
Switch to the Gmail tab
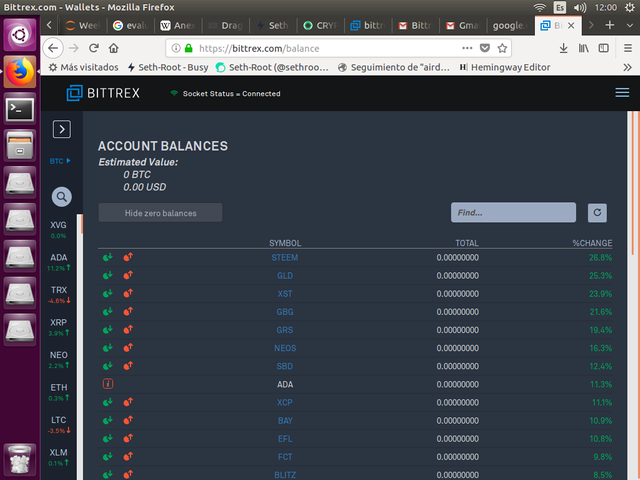coord(463,26)
